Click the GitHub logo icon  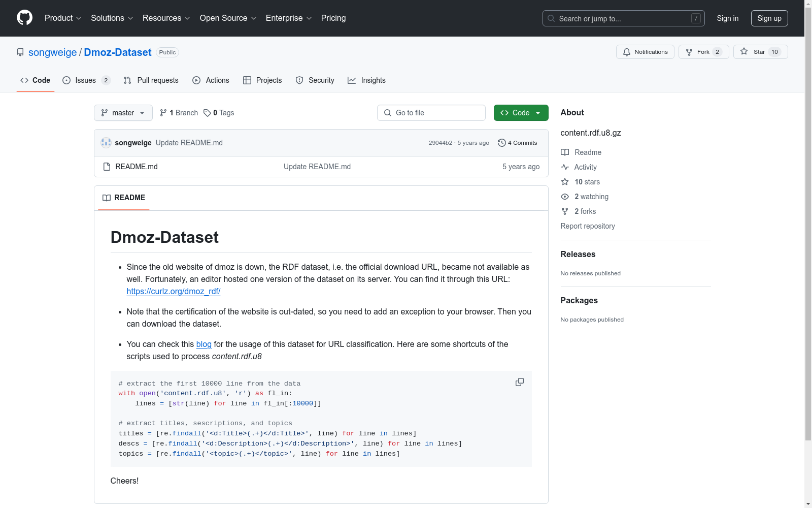(24, 18)
